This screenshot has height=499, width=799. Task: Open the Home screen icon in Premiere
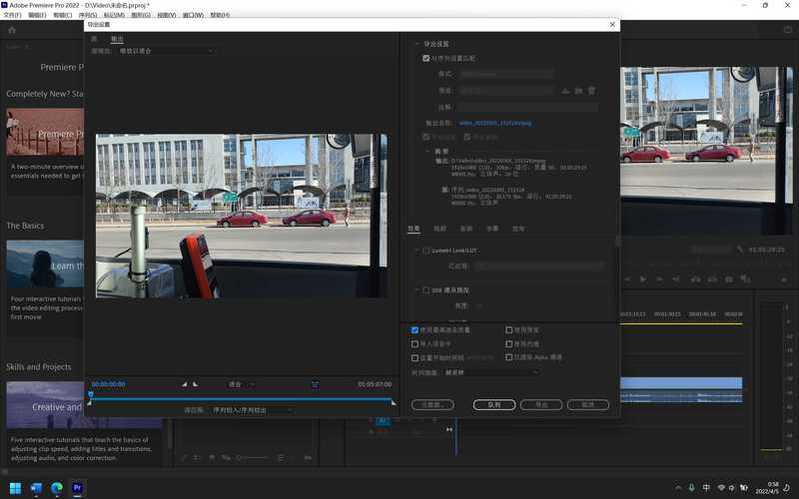[12, 30]
